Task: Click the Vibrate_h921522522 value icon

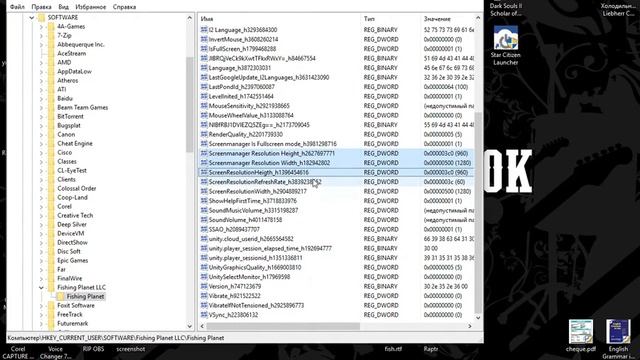Action: click(x=204, y=296)
